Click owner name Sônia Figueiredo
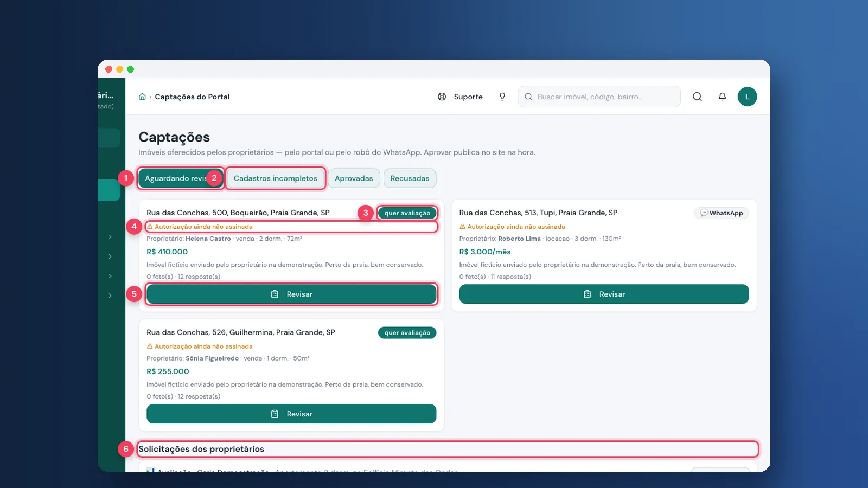Viewport: 868px width, 488px height. 212,358
